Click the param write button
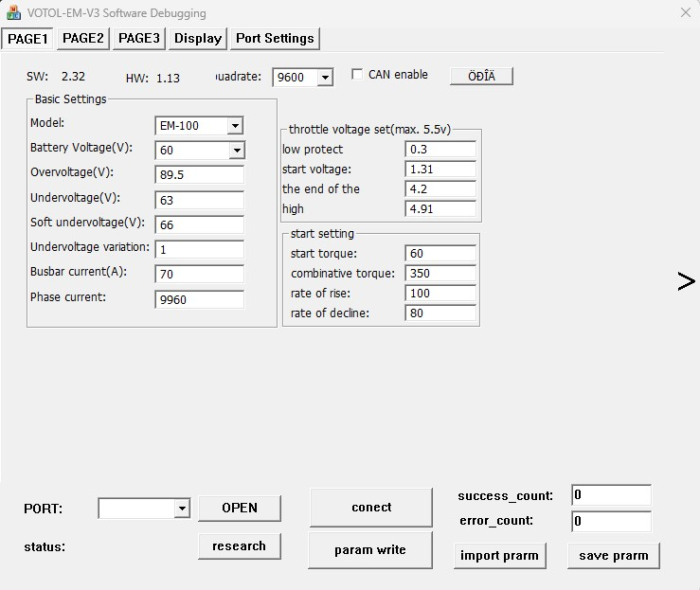Image resolution: width=700 pixels, height=590 pixels. pos(370,550)
